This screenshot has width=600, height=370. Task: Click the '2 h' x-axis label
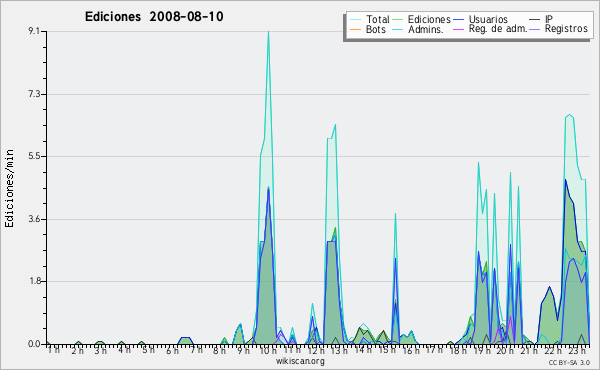click(x=77, y=350)
